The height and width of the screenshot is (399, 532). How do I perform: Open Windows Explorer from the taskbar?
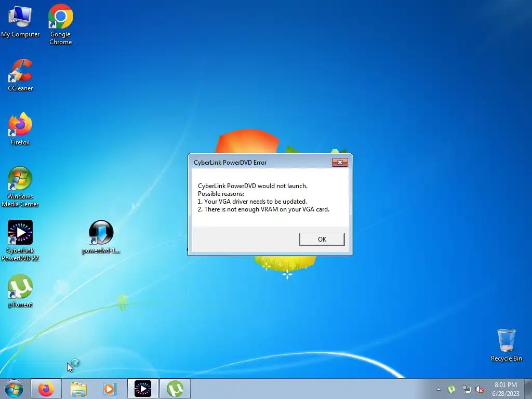[78, 389]
